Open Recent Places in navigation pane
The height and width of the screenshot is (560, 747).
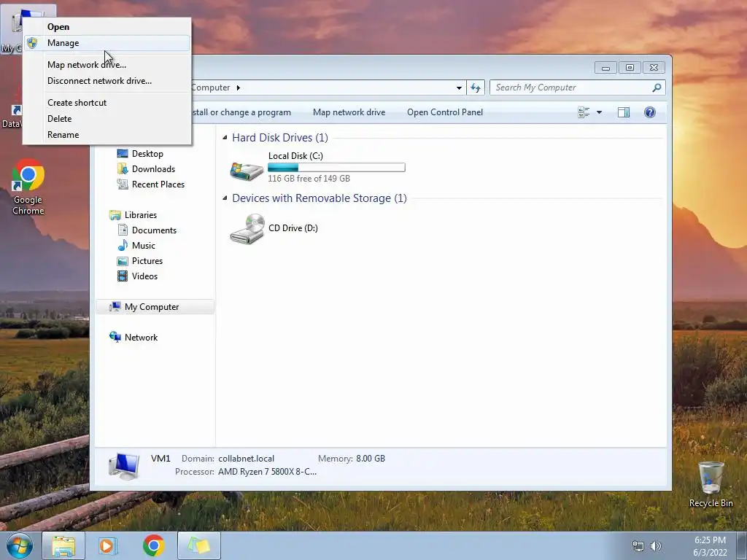tap(158, 184)
